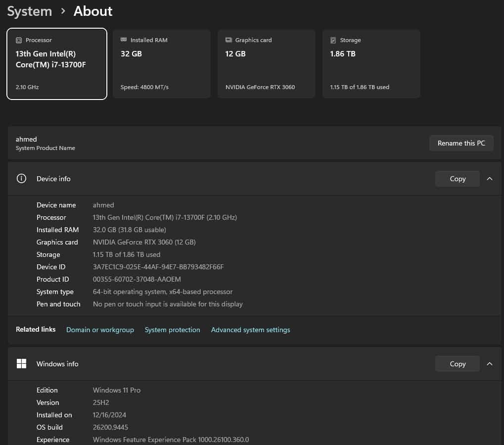
Task: Click the device name value 'ahmed' in Device info
Action: point(103,205)
